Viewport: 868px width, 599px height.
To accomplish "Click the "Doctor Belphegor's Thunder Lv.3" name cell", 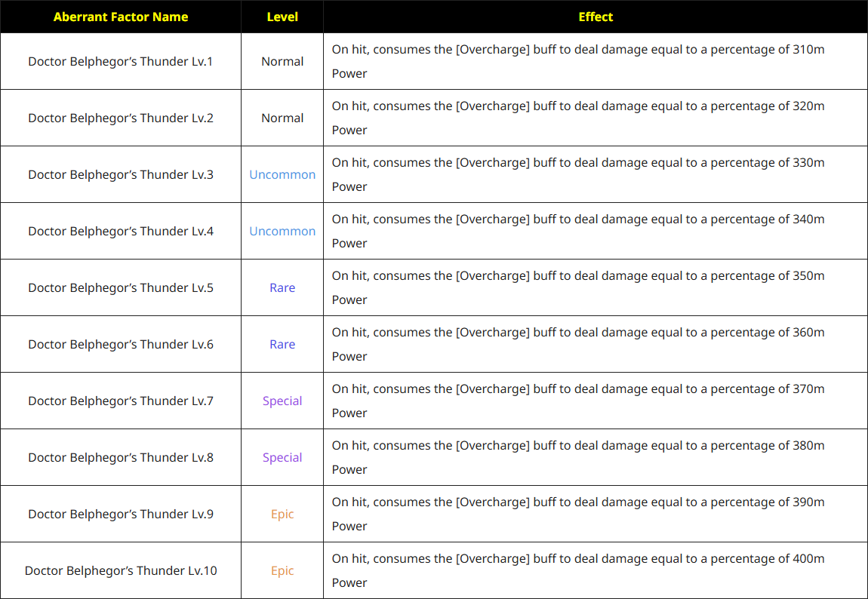I will [x=121, y=174].
